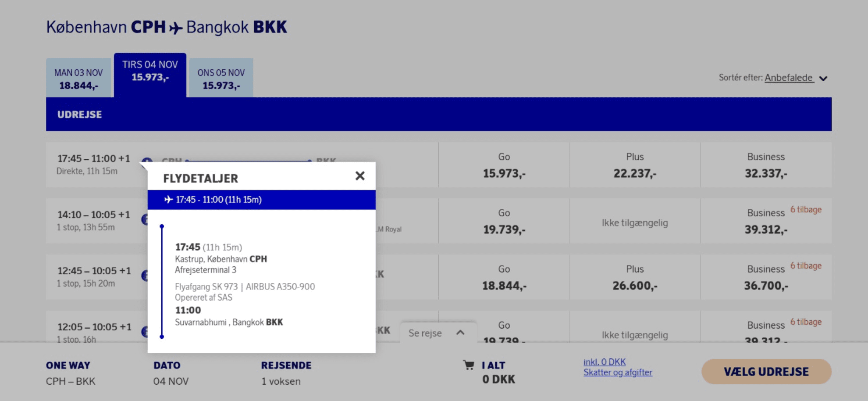
Task: Click the airplane icon in route title
Action: [176, 28]
